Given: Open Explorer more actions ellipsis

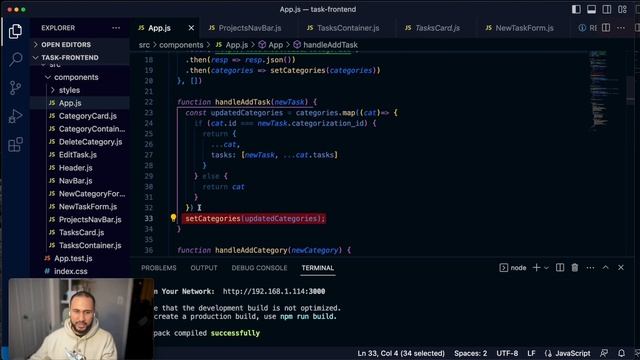Looking at the screenshot, I should (x=116, y=28).
